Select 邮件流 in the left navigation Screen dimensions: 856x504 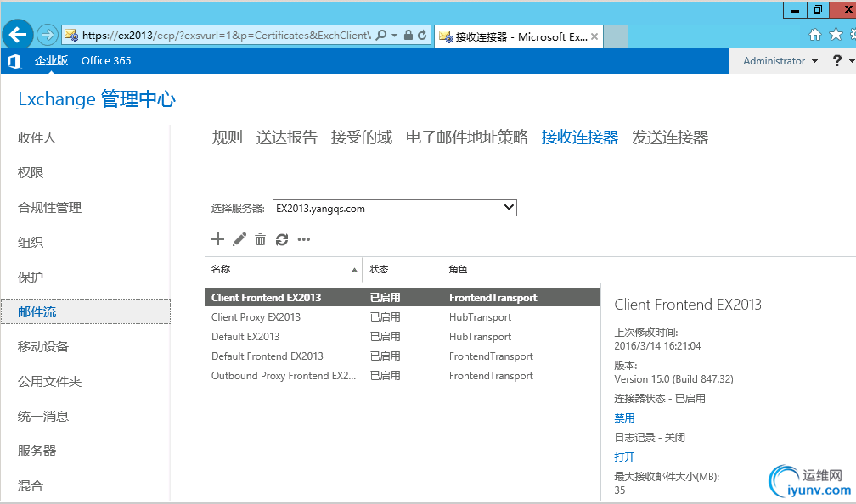coord(86,311)
